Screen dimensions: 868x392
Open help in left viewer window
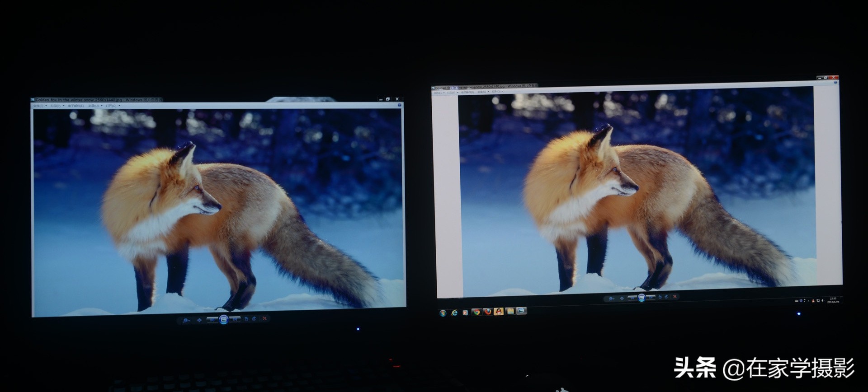400,105
